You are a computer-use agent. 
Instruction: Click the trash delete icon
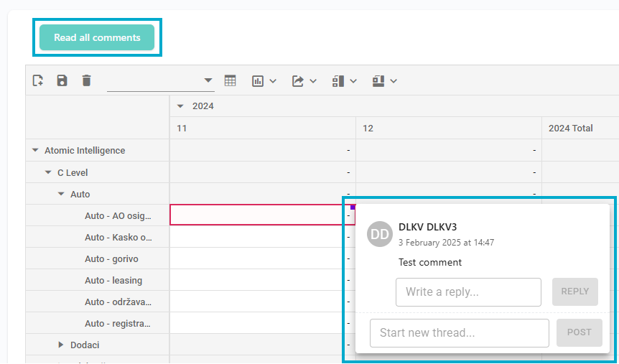click(86, 81)
